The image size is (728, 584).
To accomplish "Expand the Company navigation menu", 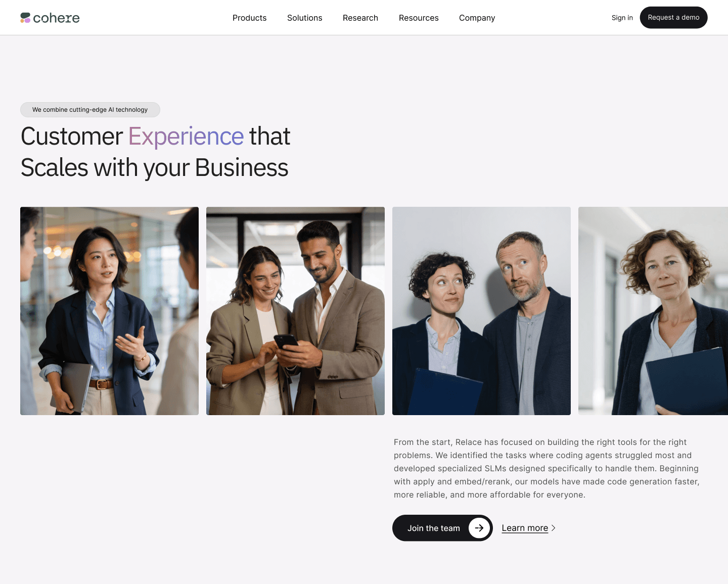I will point(477,18).
